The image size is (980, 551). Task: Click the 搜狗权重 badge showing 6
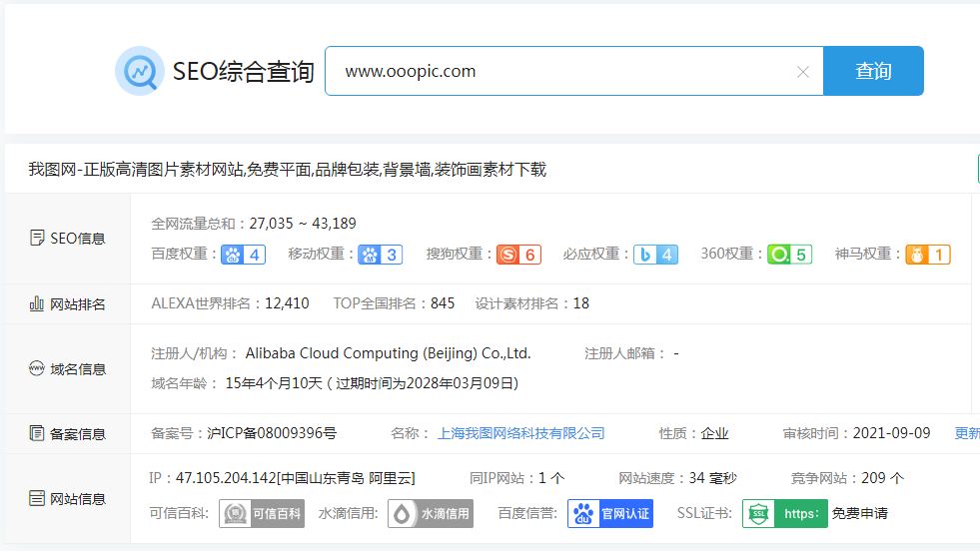pyautogui.click(x=518, y=255)
